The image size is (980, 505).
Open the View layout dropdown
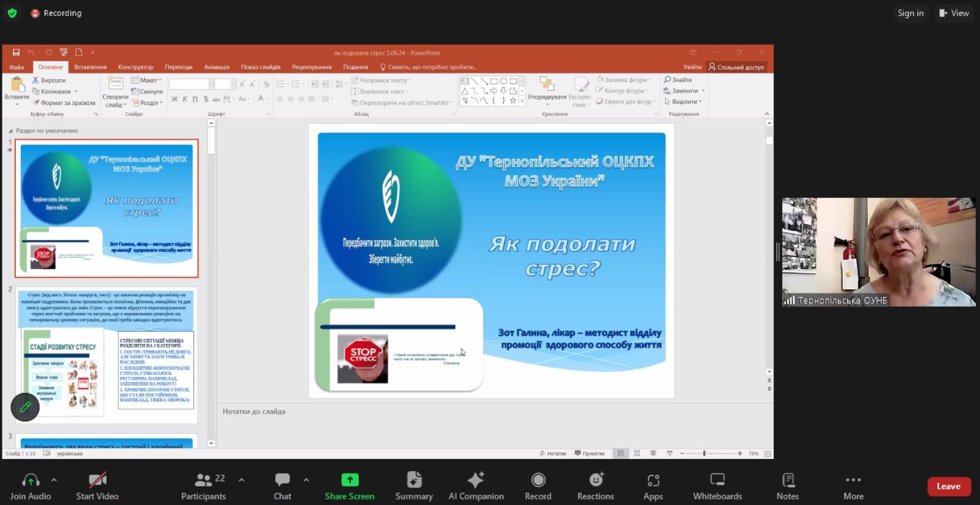(x=954, y=13)
